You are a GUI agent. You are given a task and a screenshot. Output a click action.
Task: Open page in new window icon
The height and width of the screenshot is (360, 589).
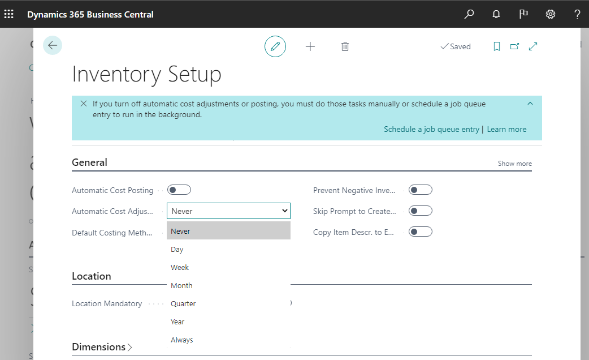point(514,46)
